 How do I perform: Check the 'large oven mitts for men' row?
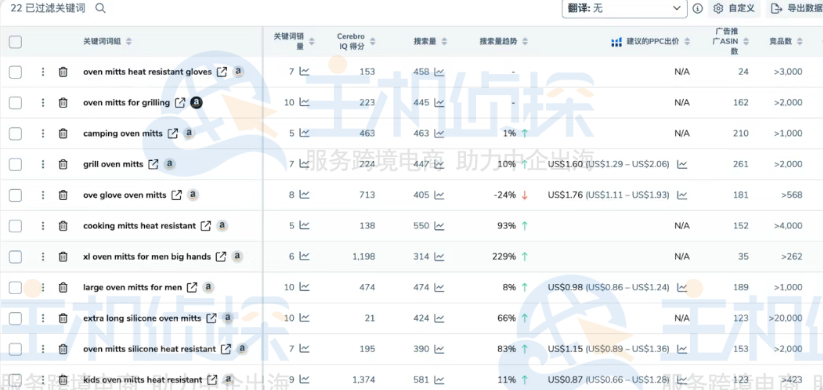15,288
